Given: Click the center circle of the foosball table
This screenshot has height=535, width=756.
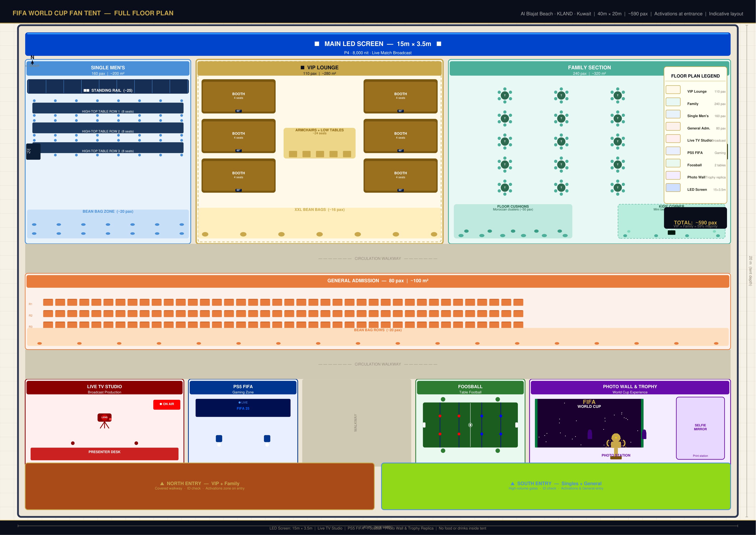Looking at the screenshot, I should point(470,425).
